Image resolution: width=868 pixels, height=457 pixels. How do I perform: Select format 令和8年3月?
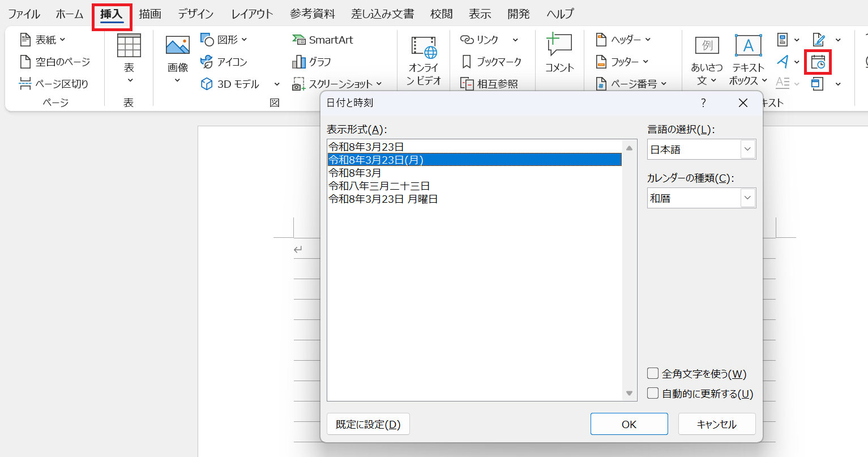(474, 173)
